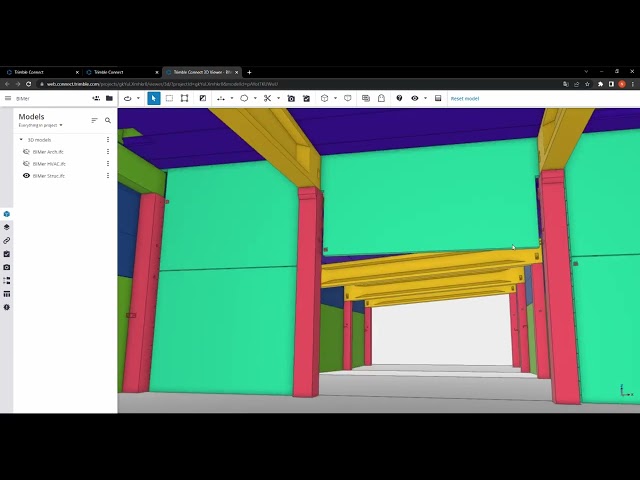Viewport: 640px width, 480px height.
Task: Click the fit-to-view frame tool
Action: [184, 98]
